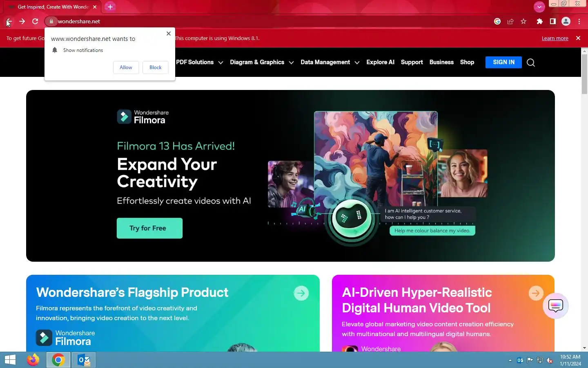Bookmark this page with the star icon
Screen dimensions: 588x368
[x=523, y=21]
